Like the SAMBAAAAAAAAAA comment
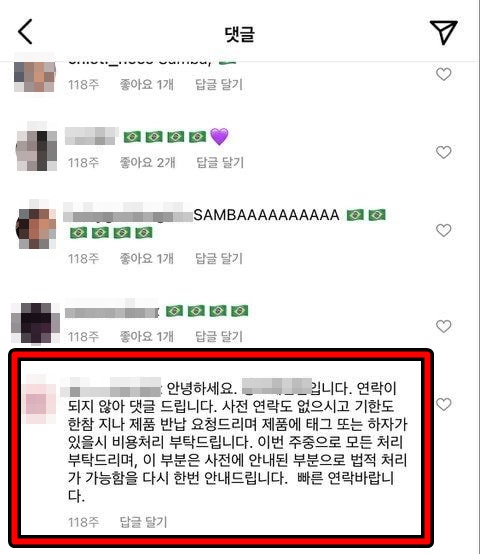 pyautogui.click(x=443, y=230)
